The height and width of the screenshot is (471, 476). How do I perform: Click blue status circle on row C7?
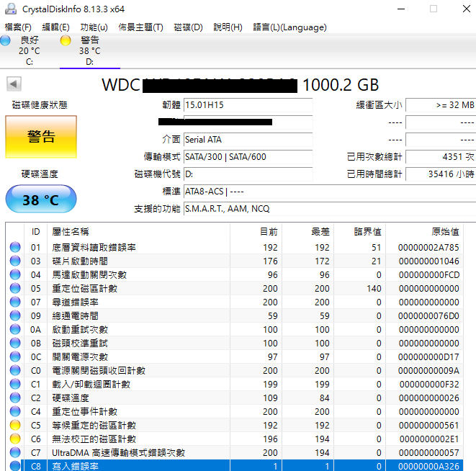(x=15, y=452)
